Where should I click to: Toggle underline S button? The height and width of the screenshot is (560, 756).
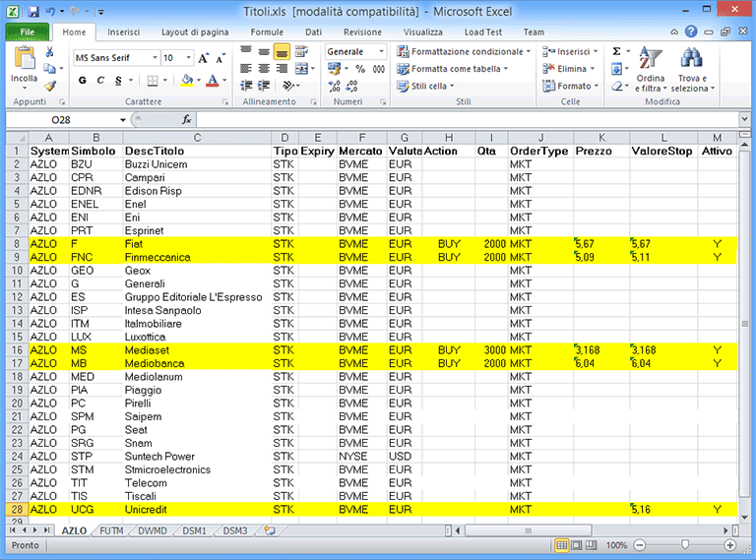point(118,81)
